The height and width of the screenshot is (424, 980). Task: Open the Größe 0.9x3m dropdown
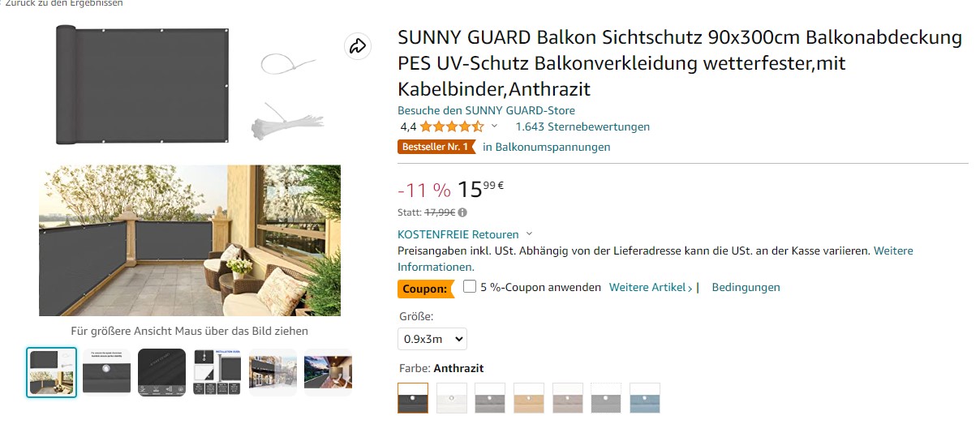pyautogui.click(x=432, y=339)
